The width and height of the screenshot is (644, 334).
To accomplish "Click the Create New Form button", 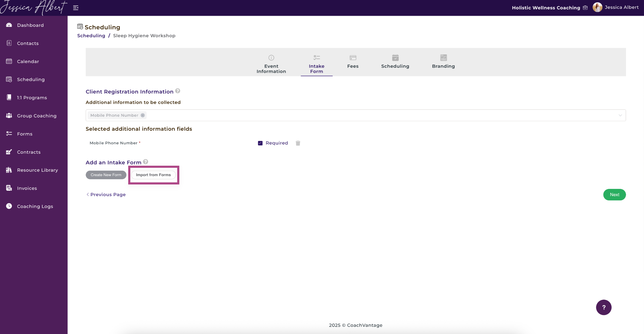I will tap(106, 175).
